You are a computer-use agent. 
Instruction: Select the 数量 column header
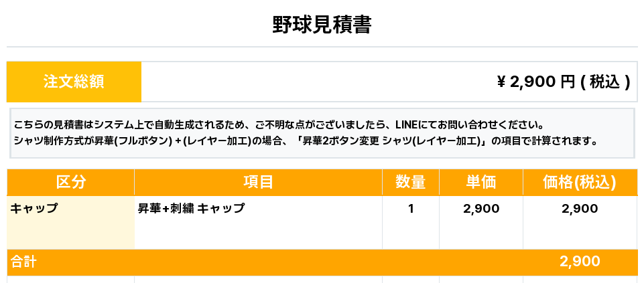410,182
